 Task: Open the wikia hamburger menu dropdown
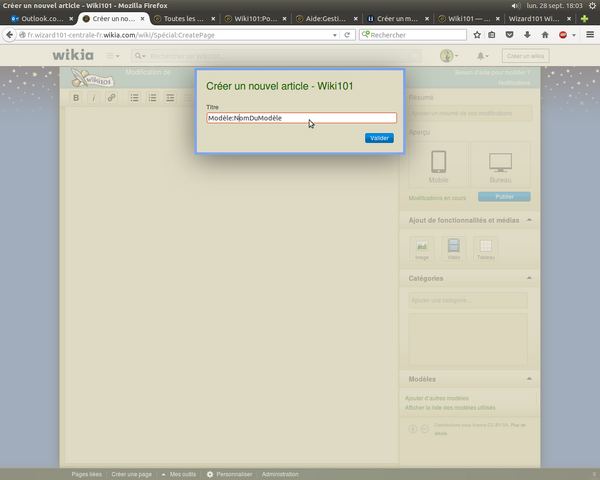coord(112,56)
